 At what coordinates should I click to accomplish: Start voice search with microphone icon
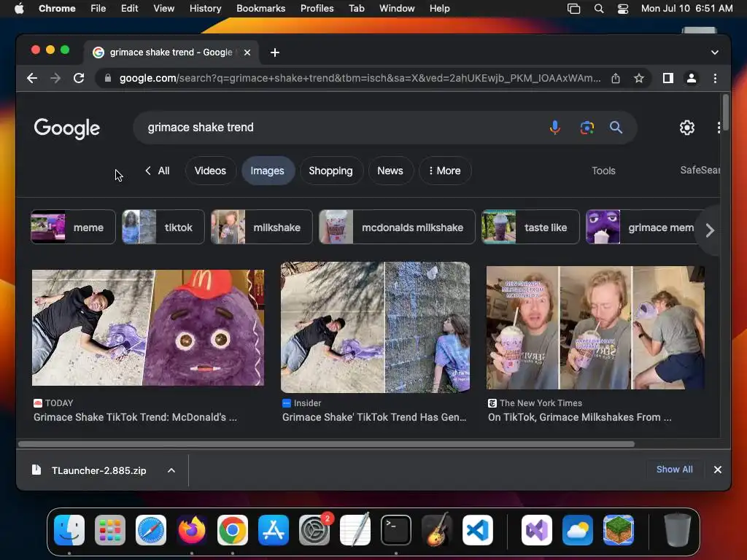coord(554,128)
